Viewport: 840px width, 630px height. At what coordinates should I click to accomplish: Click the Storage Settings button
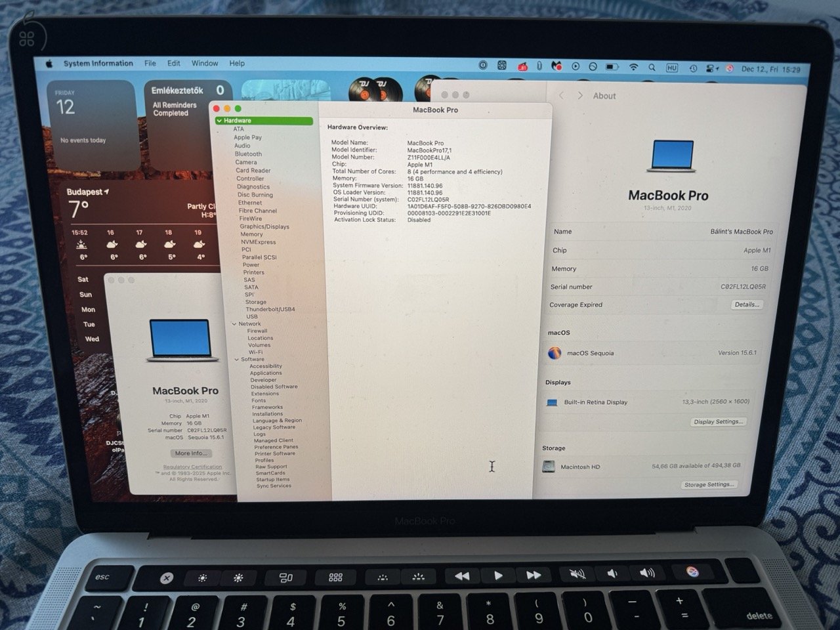709,484
